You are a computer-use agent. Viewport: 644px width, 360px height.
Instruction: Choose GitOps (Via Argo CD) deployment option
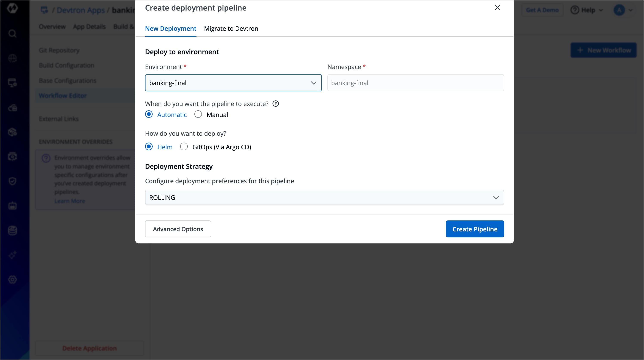[184, 147]
